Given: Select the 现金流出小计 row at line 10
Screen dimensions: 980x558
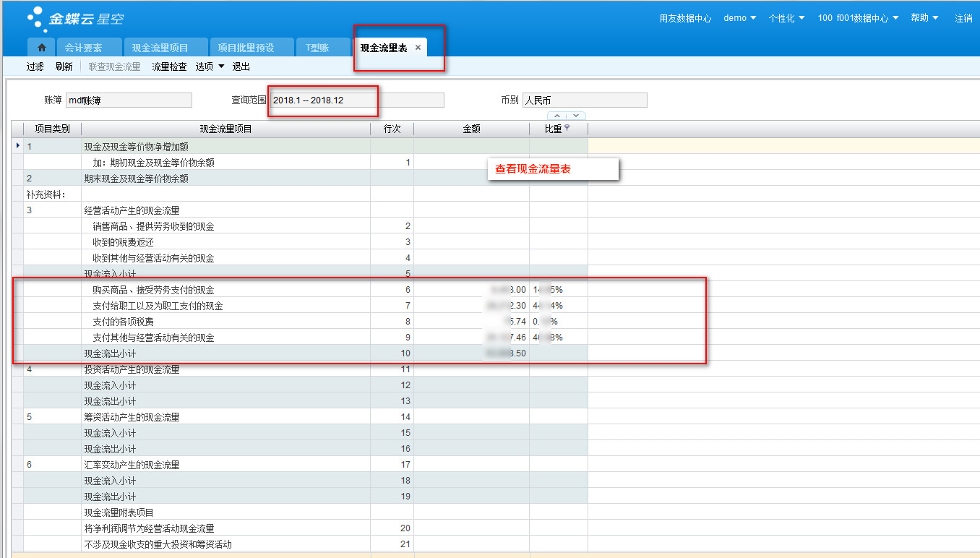Looking at the screenshot, I should point(110,353).
